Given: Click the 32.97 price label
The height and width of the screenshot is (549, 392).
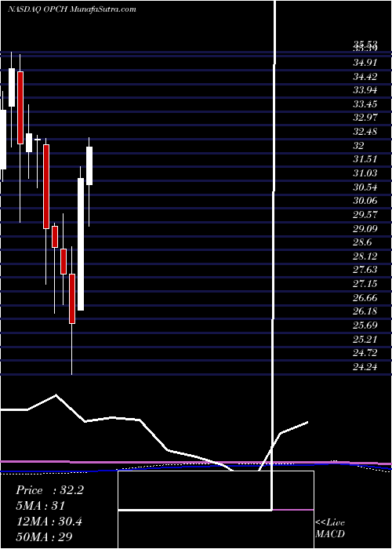Looking at the screenshot, I should pyautogui.click(x=365, y=118).
